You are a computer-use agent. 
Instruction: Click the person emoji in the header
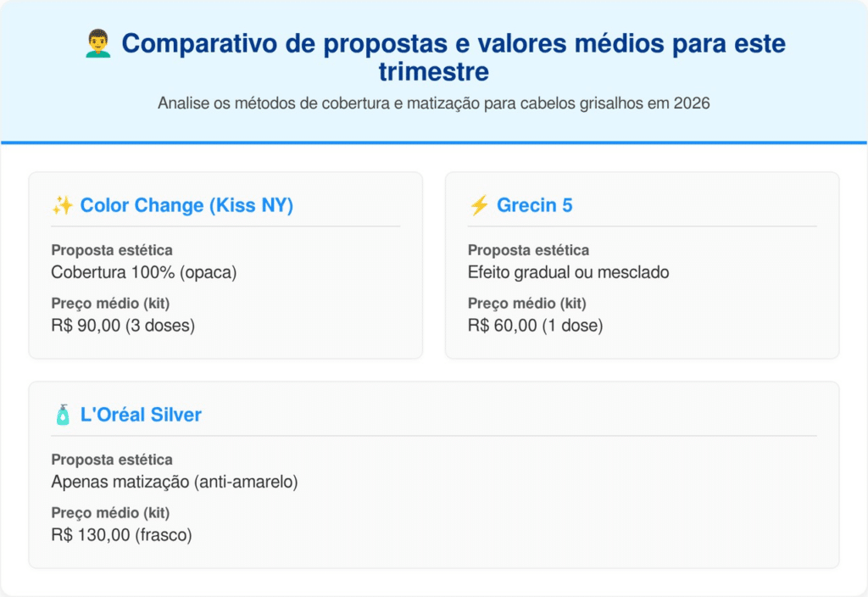click(98, 44)
